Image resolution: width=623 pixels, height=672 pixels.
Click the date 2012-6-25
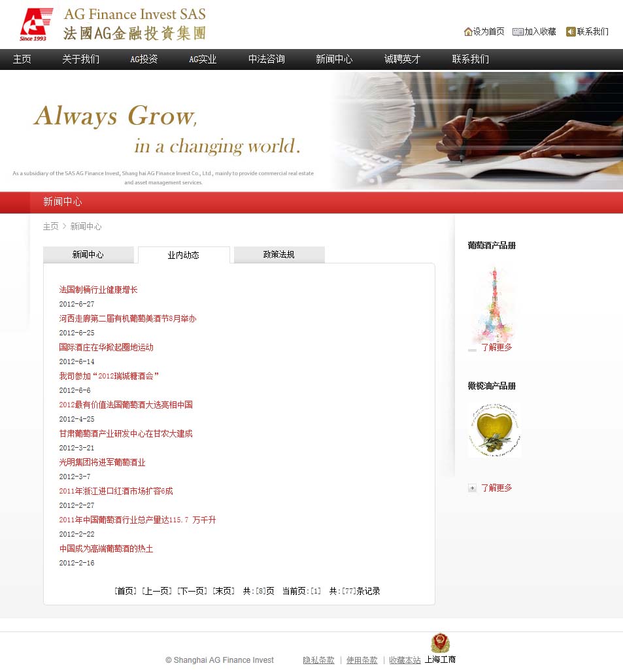[x=76, y=333]
